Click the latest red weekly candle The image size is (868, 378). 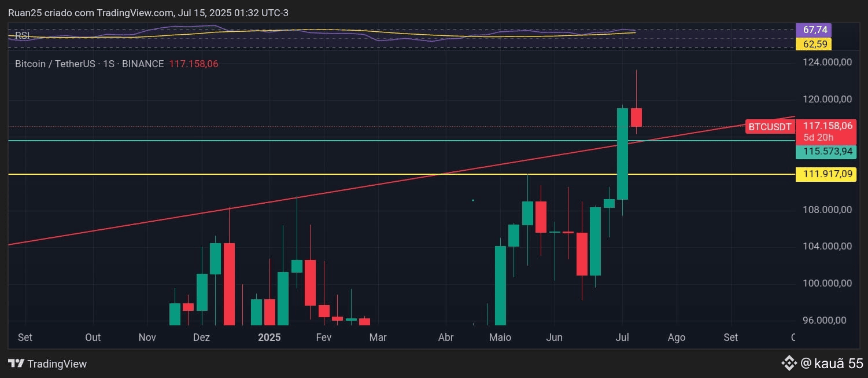(636, 117)
